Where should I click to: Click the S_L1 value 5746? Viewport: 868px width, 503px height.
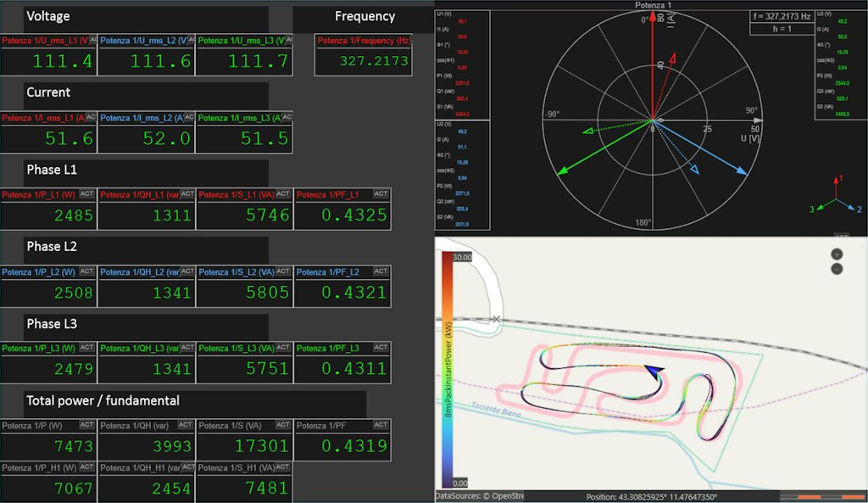(267, 215)
